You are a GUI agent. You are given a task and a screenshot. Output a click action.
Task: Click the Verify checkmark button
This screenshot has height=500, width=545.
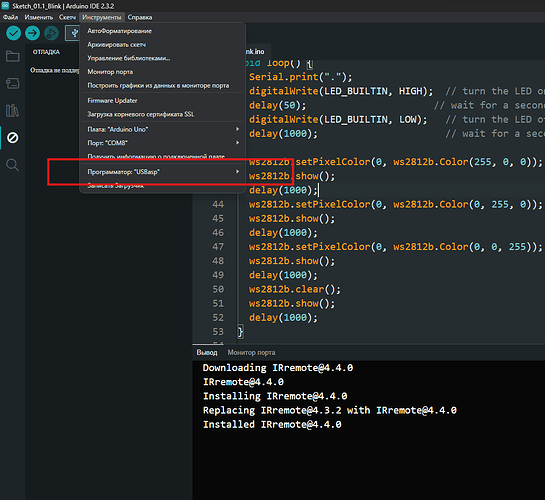coord(14,33)
